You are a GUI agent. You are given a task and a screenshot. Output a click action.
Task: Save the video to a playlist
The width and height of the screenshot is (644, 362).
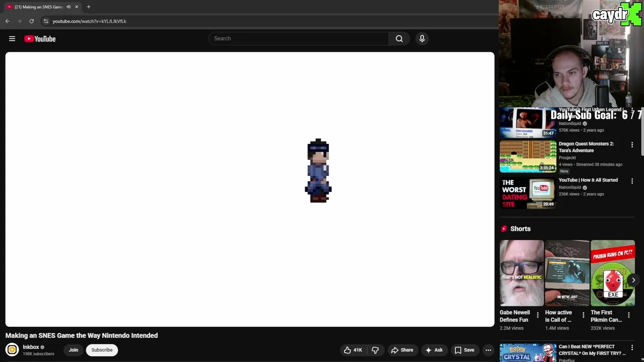coord(464,350)
